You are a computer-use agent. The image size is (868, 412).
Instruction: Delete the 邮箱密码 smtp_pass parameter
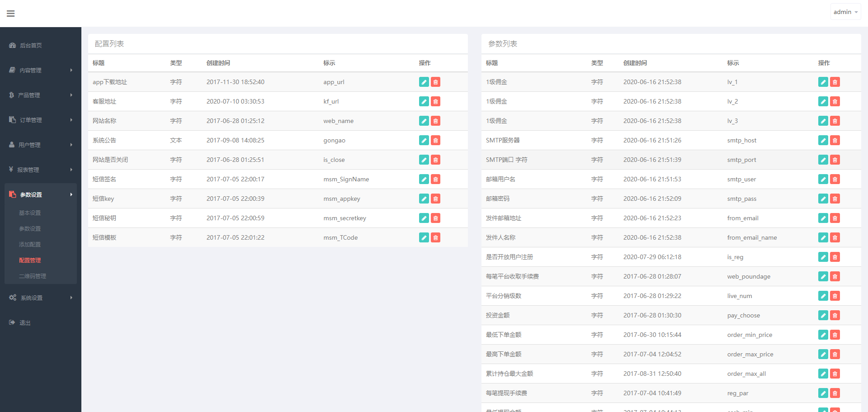point(835,199)
